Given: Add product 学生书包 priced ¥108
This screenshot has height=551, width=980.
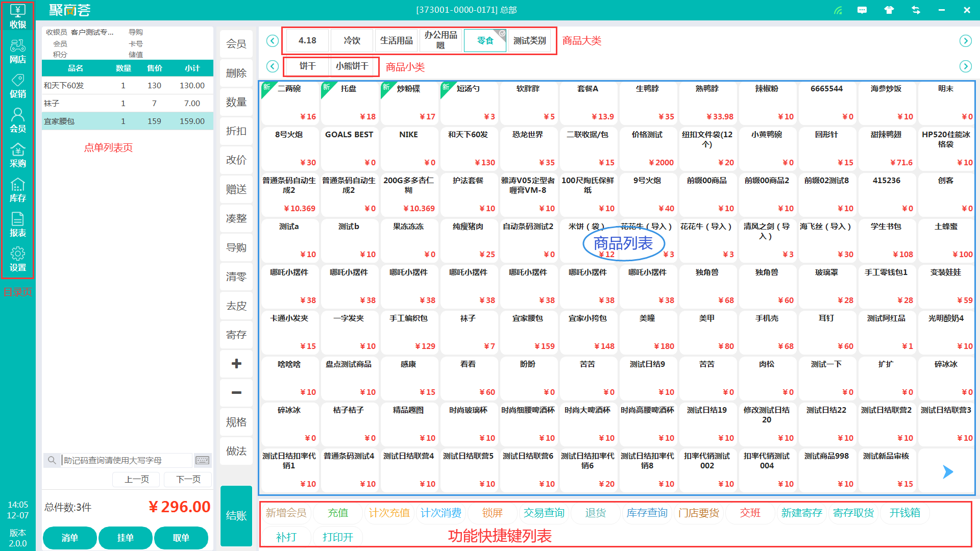Looking at the screenshot, I should 887,240.
